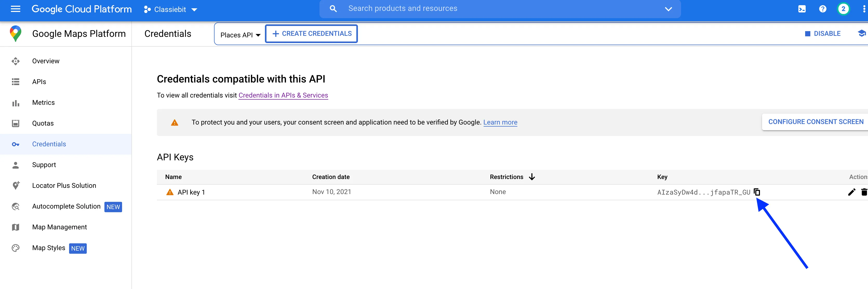
Task: Toggle the Restrictions column sort arrow
Action: (x=532, y=177)
